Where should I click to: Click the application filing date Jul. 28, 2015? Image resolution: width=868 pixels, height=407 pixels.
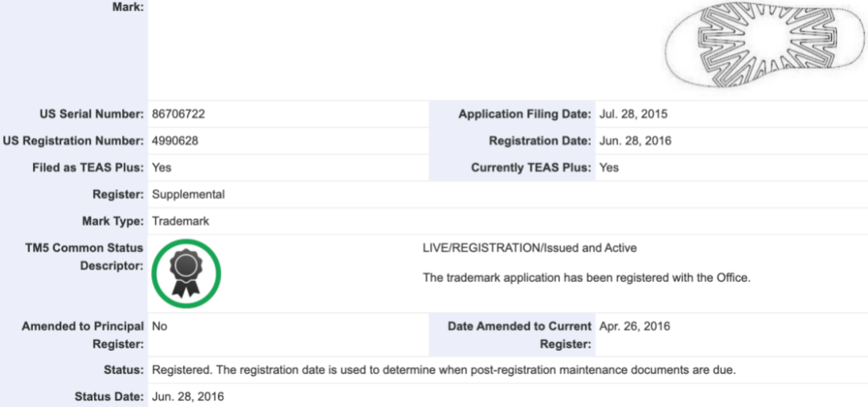point(633,114)
